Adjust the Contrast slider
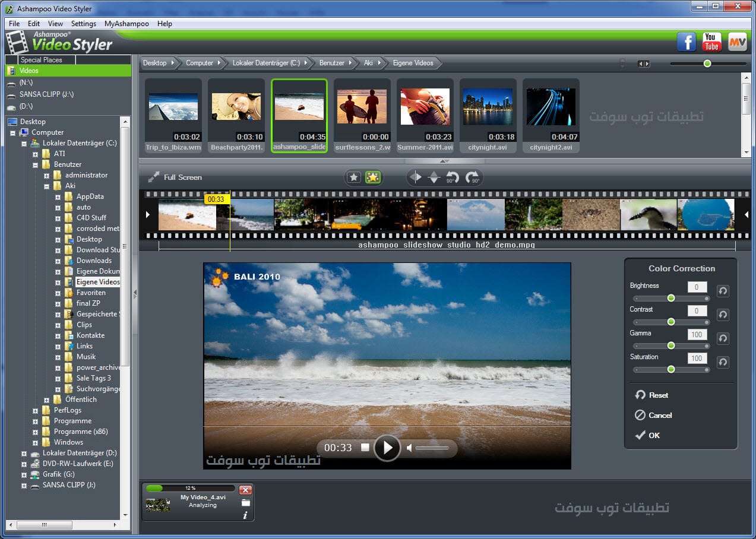The width and height of the screenshot is (756, 539). coord(671,322)
